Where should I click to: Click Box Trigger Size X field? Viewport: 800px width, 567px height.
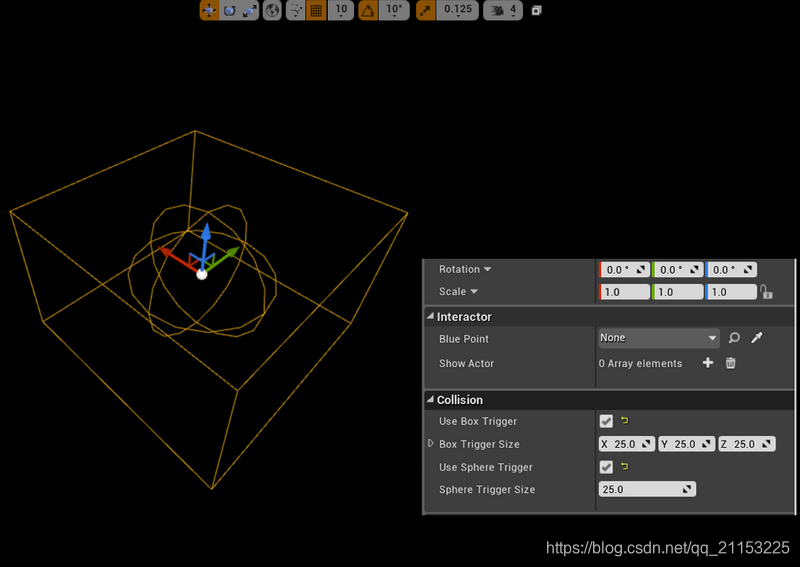pyautogui.click(x=627, y=444)
